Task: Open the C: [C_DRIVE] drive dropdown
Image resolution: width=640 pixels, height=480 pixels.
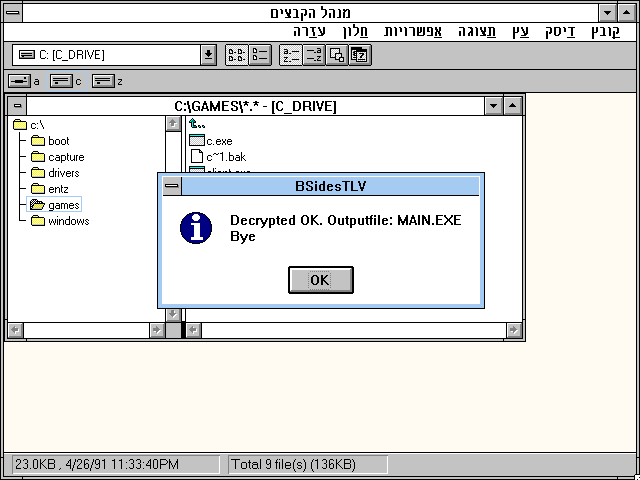Action: (208, 55)
